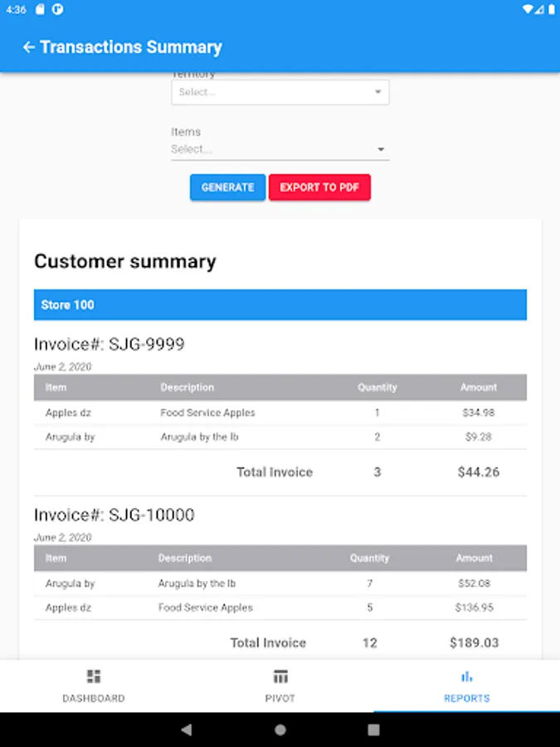Image resolution: width=560 pixels, height=747 pixels.
Task: Select the $34.98 amount cell
Action: [478, 413]
